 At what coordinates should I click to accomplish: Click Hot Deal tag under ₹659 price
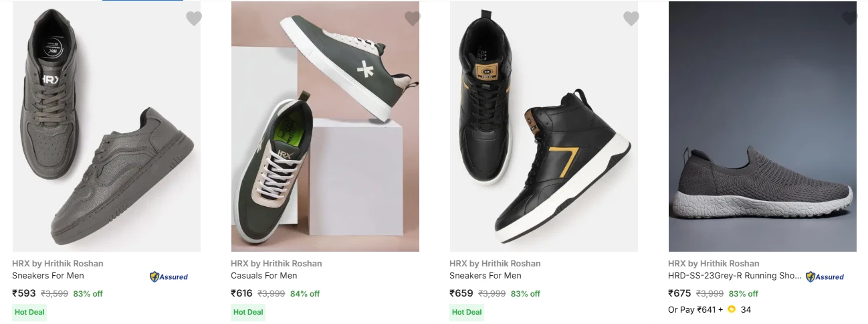click(x=467, y=312)
